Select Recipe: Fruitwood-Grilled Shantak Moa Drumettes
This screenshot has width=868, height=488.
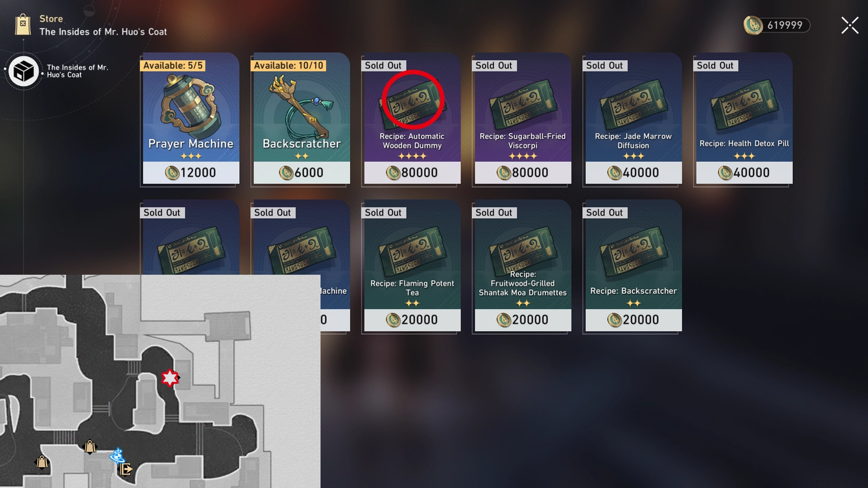pyautogui.click(x=522, y=266)
